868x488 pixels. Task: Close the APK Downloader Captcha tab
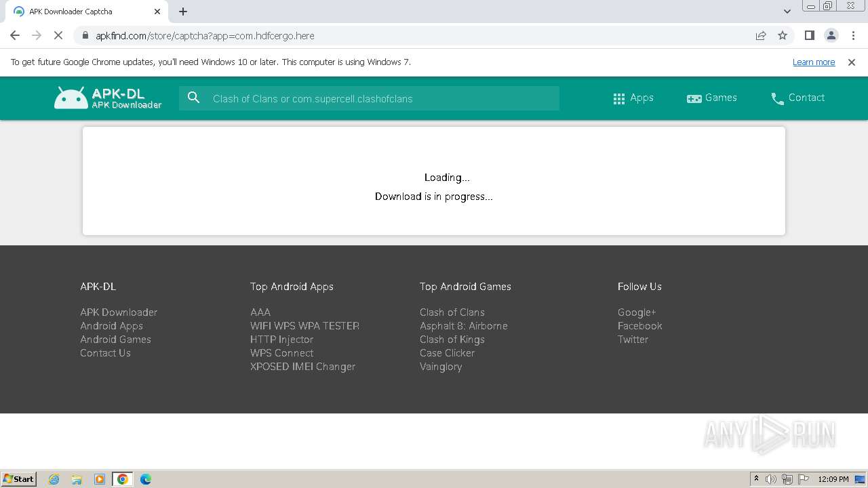pyautogui.click(x=157, y=12)
